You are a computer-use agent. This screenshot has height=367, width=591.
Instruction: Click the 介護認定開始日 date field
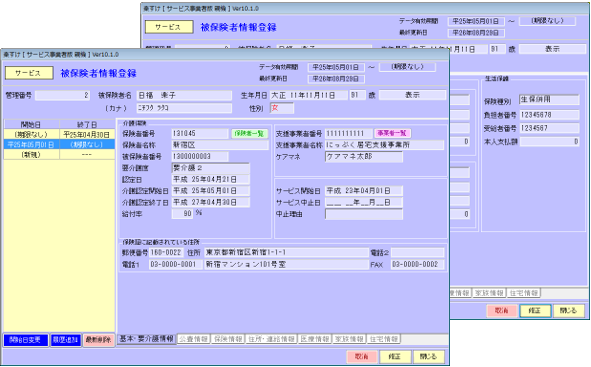(210, 191)
